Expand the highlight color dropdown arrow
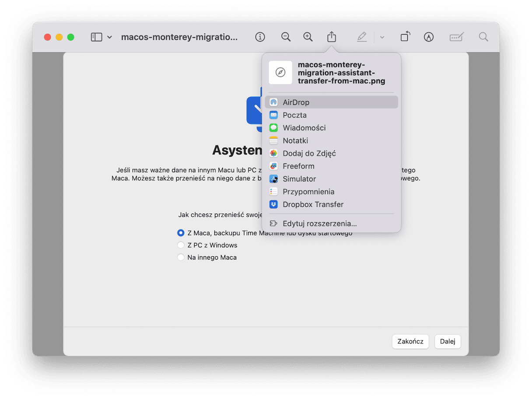532x399 pixels. [x=382, y=38]
